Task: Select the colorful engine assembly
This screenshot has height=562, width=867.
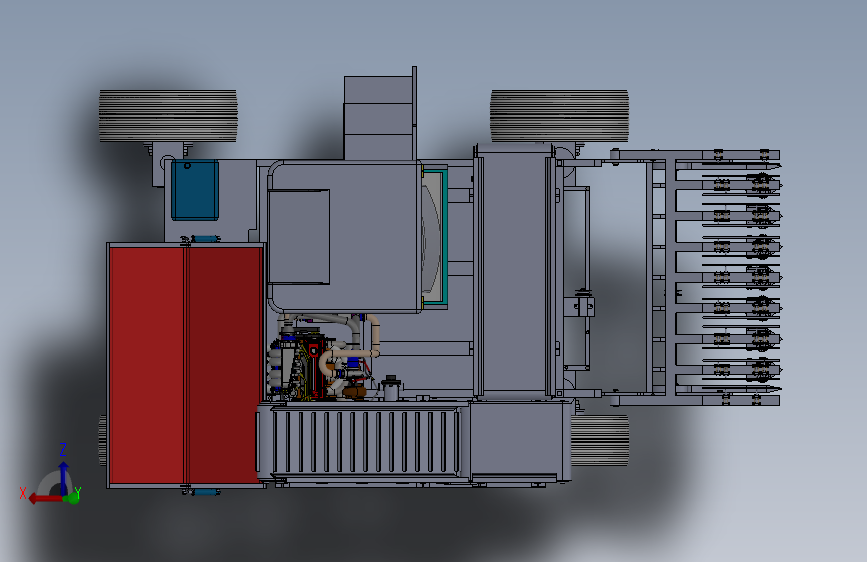Action: (x=325, y=357)
